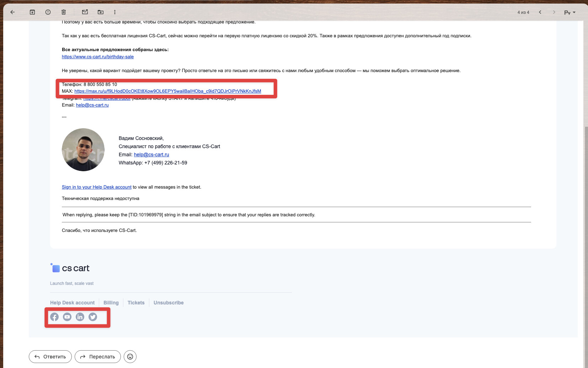Screen dimensions: 588x368
Task: Open the three-dot more options menu
Action: tap(115, 12)
